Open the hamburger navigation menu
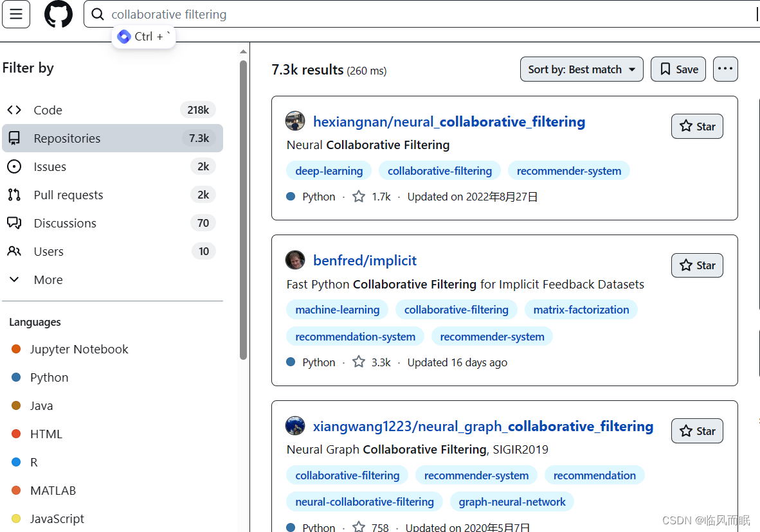Viewport: 760px width, 532px height. pos(16,14)
